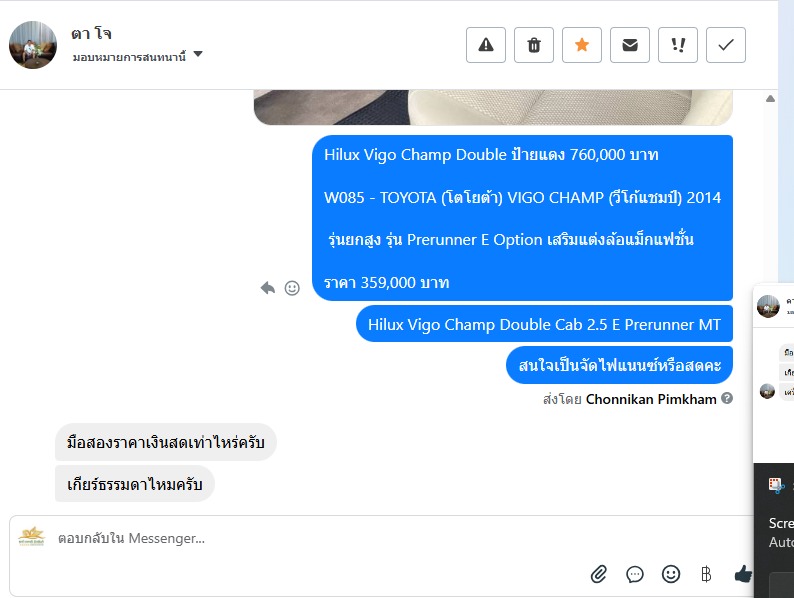Viewport: 794px width, 598px height.
Task: Add emoji reaction to the blue message
Action: (x=292, y=288)
